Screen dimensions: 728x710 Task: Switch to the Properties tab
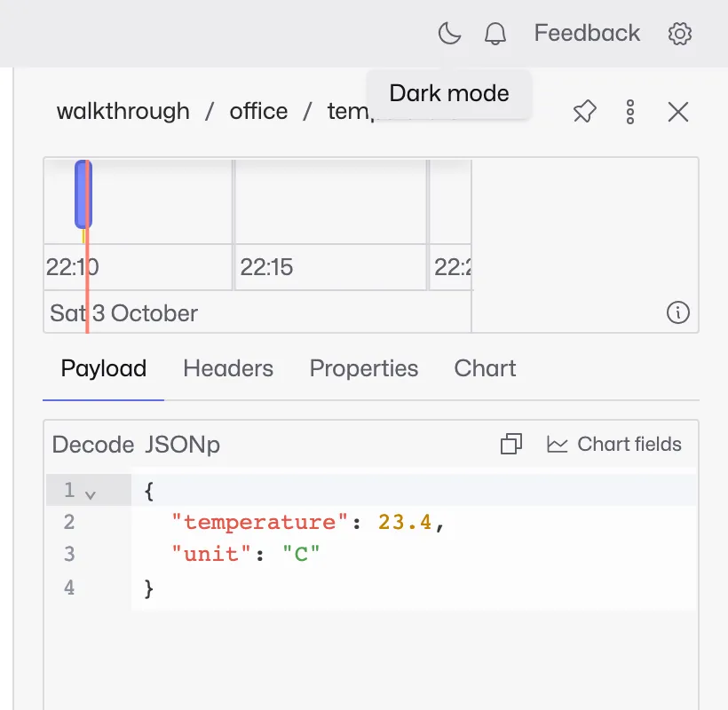tap(363, 368)
